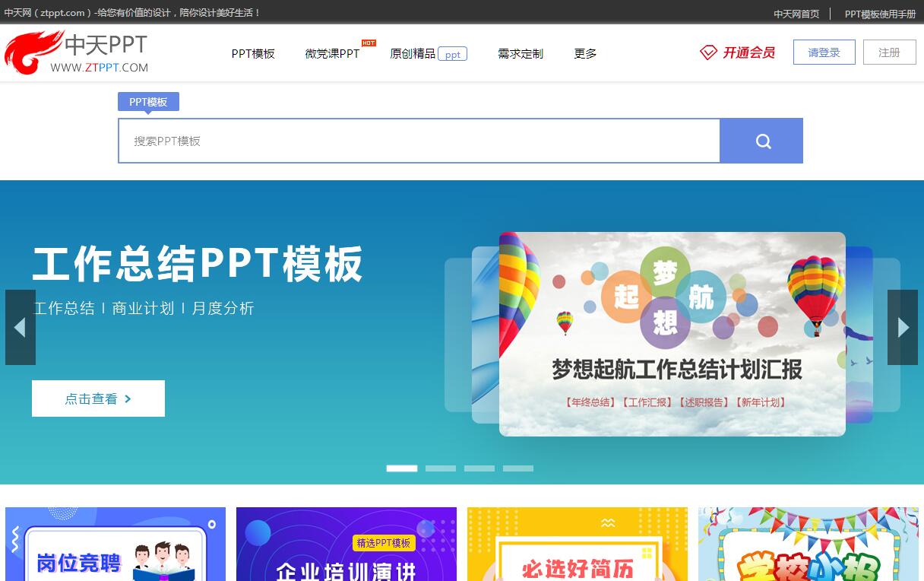Go to previous banner slide arrow
924x581 pixels.
[x=21, y=327]
